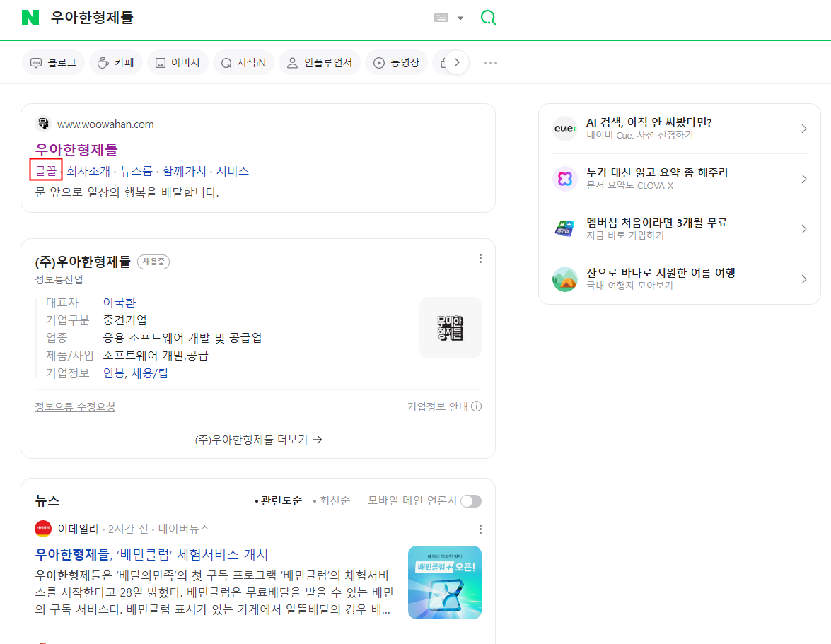Click the 이데일리 press logo icon

(x=43, y=529)
